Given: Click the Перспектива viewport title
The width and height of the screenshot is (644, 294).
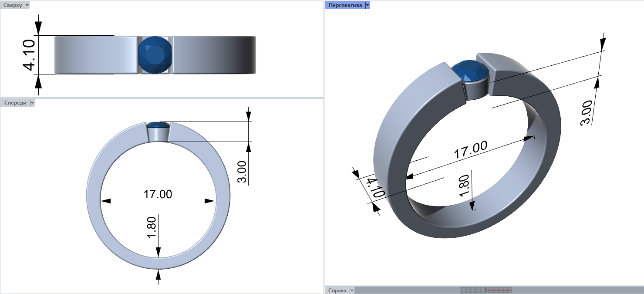Looking at the screenshot, I should click(345, 5).
